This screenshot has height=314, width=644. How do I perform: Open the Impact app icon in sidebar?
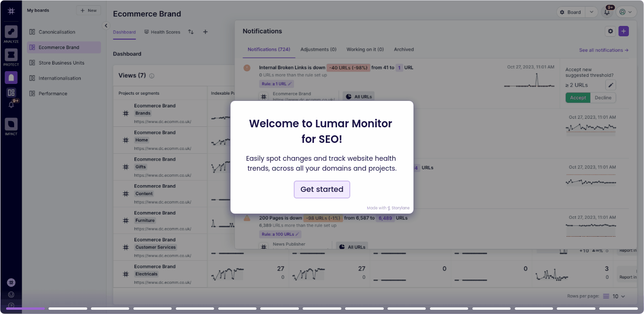[11, 124]
